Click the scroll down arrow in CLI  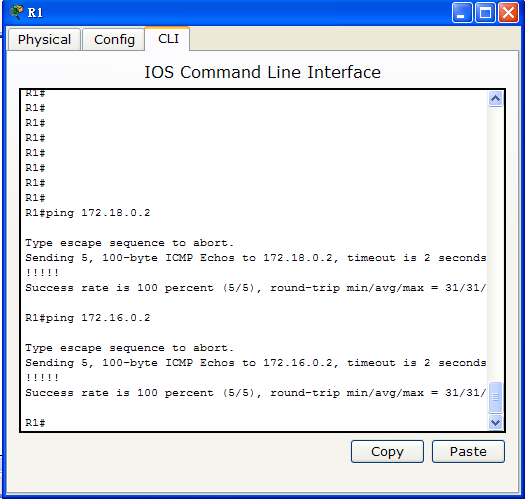pos(495,423)
